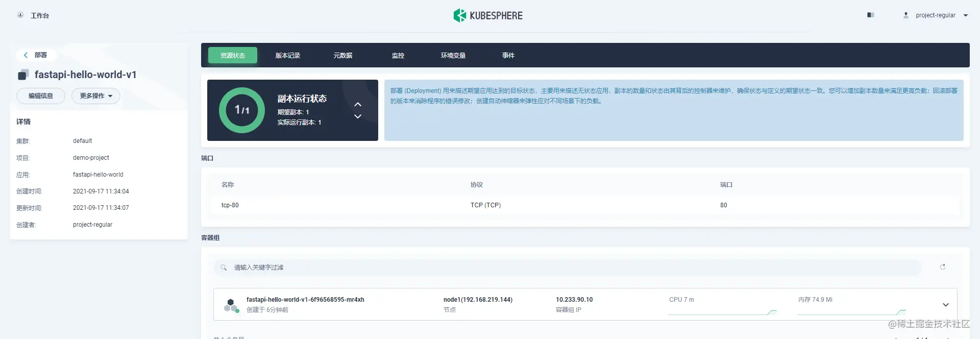The height and width of the screenshot is (339, 980).
Task: Click the tcp-80 port name
Action: tap(230, 205)
